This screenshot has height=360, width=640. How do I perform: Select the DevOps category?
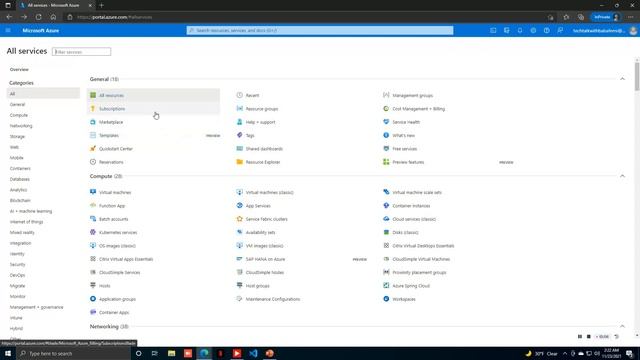point(18,275)
